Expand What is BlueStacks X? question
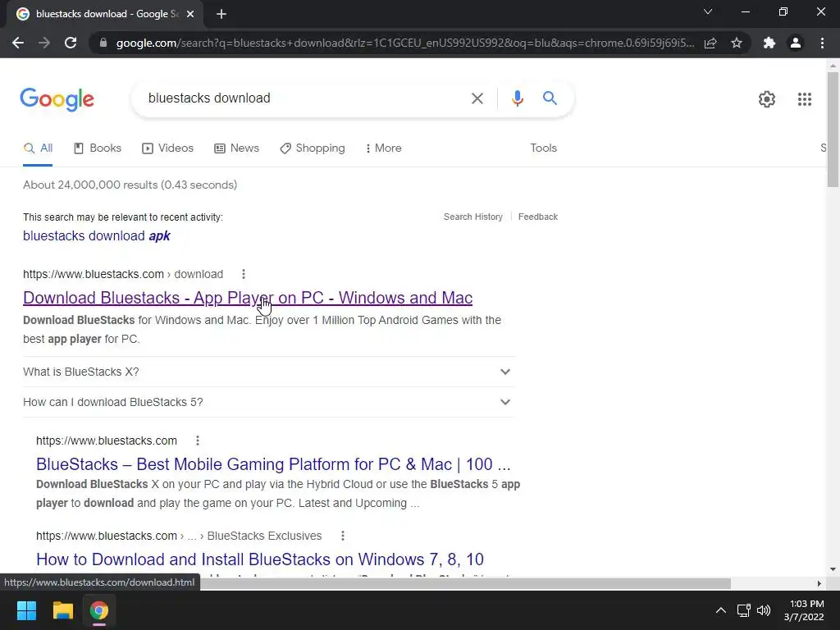840x630 pixels. tap(268, 372)
